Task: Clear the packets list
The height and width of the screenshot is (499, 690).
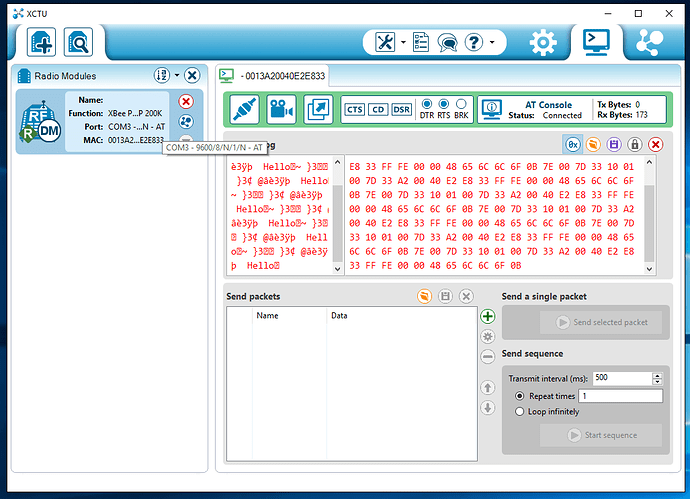Action: click(466, 296)
